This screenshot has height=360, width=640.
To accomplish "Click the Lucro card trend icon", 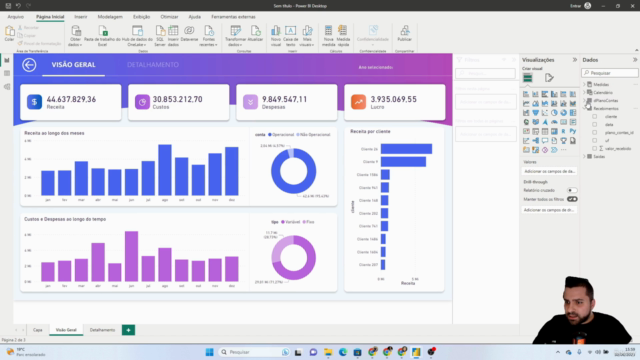I will coord(358,102).
